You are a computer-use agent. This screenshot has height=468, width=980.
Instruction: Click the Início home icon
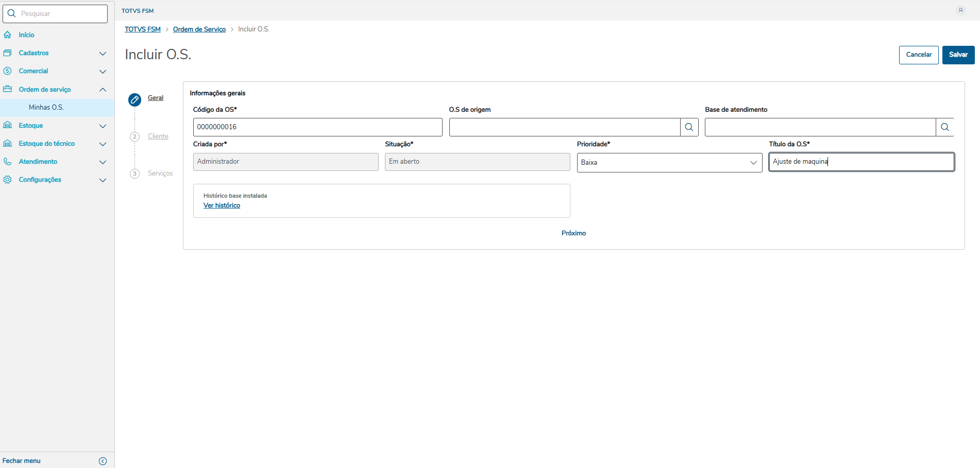8,35
